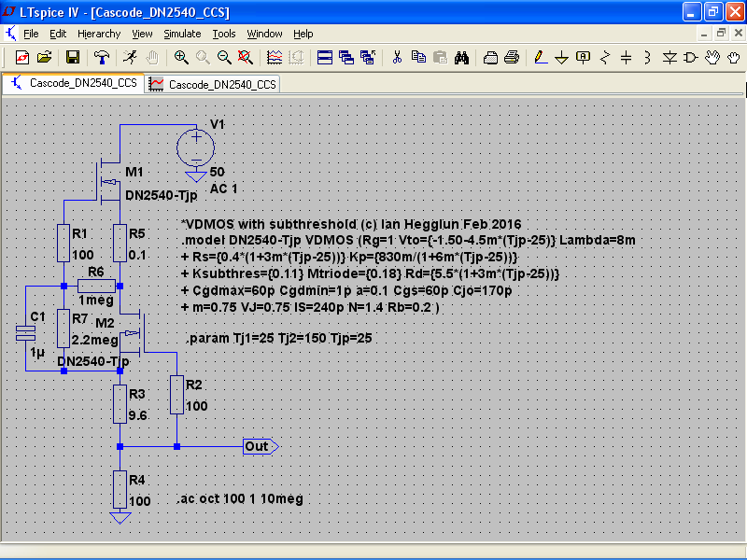Open the Window menu
The height and width of the screenshot is (560, 747).
click(264, 34)
